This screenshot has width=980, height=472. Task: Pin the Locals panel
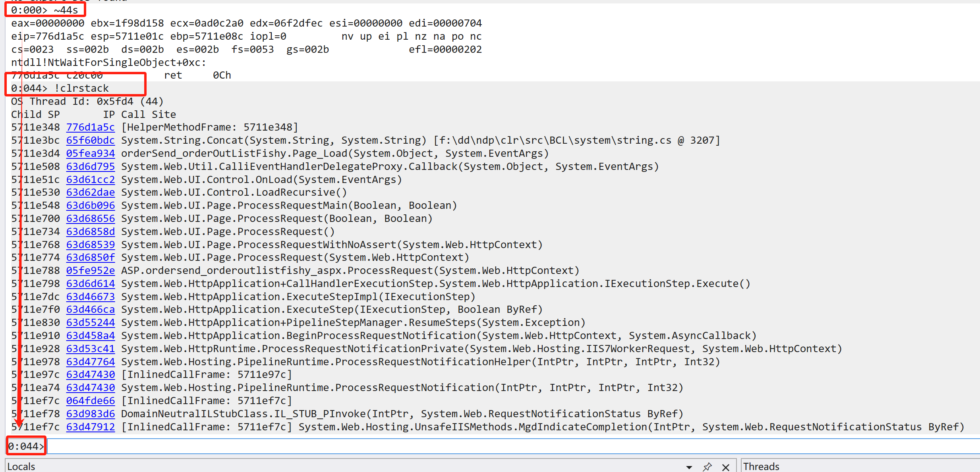tap(707, 467)
